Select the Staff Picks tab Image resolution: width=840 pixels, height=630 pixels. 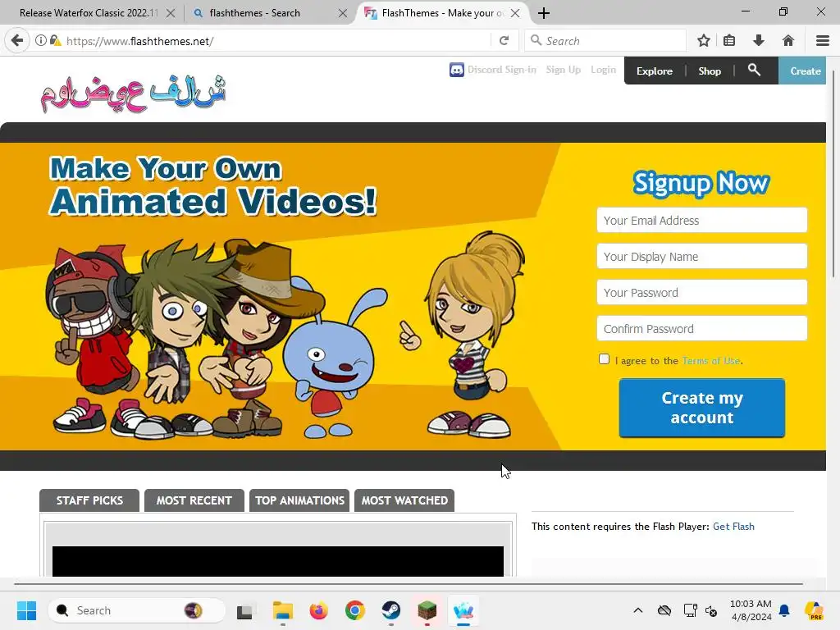point(89,500)
